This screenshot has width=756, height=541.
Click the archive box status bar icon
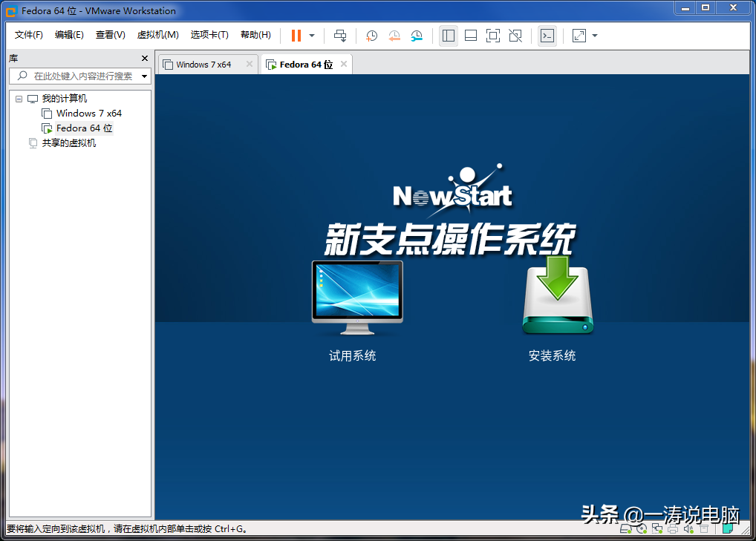tap(704, 529)
